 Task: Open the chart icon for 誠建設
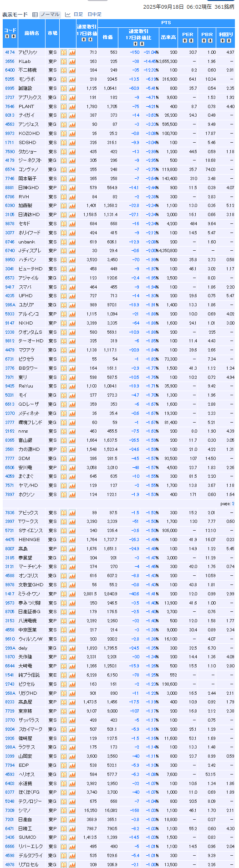point(72,88)
